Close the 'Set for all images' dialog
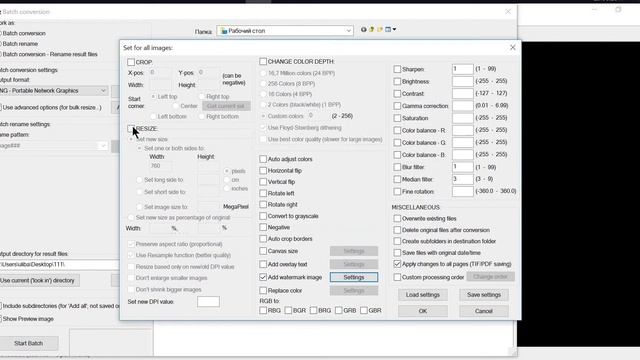The width and height of the screenshot is (640, 360). point(513,47)
